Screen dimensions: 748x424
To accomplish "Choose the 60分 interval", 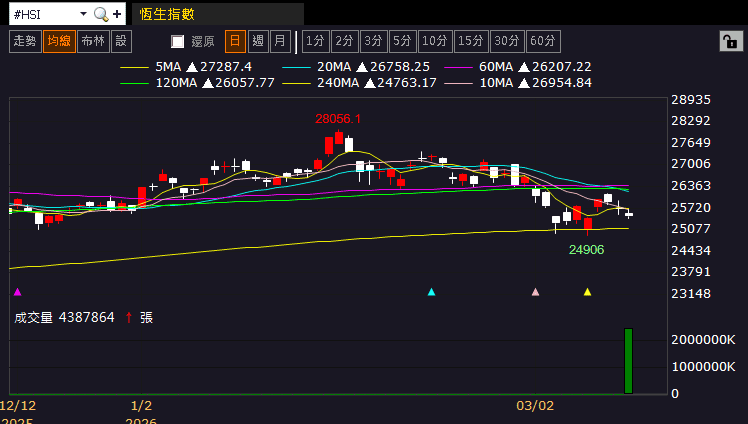I will 543,41.
